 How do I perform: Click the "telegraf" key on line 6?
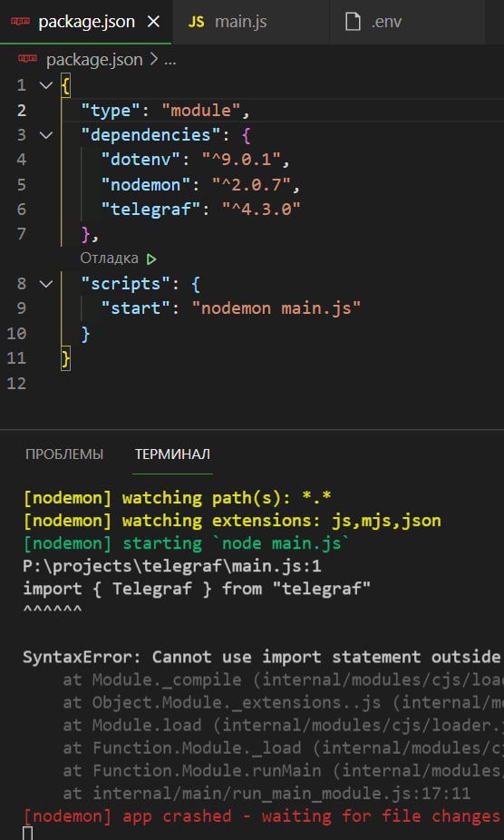(x=151, y=209)
